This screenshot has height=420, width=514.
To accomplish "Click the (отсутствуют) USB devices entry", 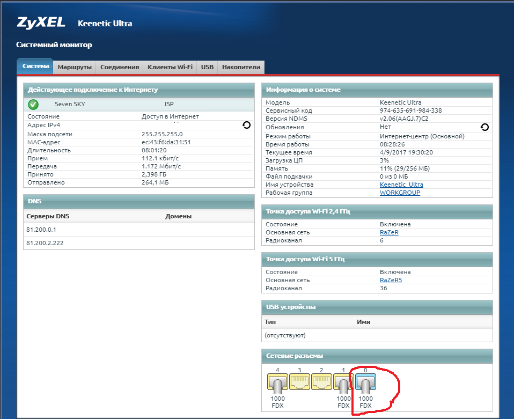I will pos(285,335).
